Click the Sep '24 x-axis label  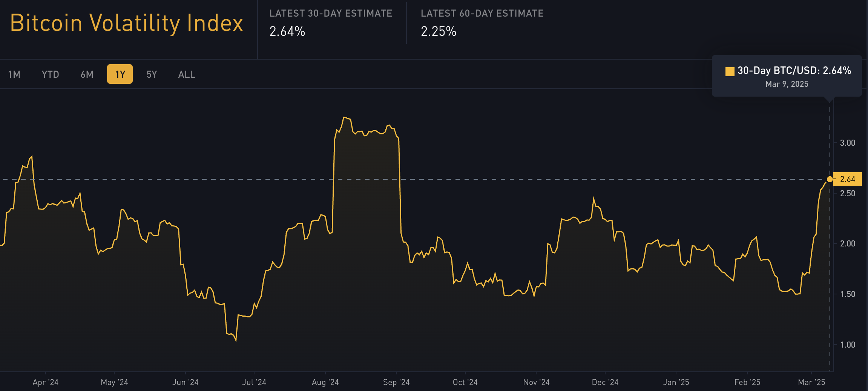coord(396,382)
